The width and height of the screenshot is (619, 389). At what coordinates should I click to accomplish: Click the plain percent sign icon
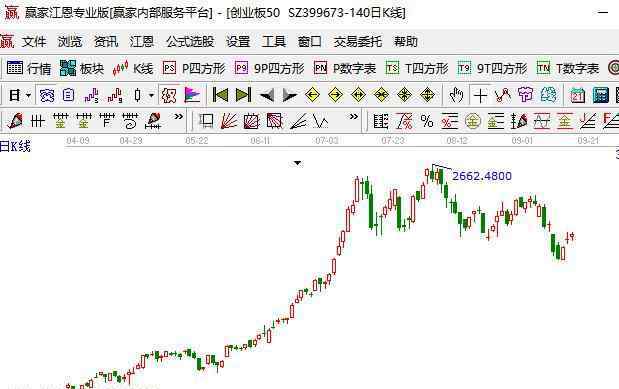point(427,121)
